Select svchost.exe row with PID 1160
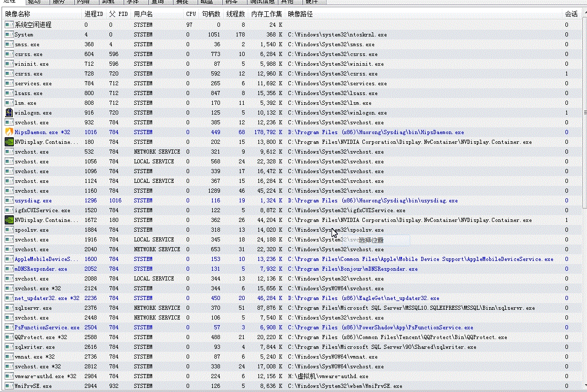 [292, 191]
